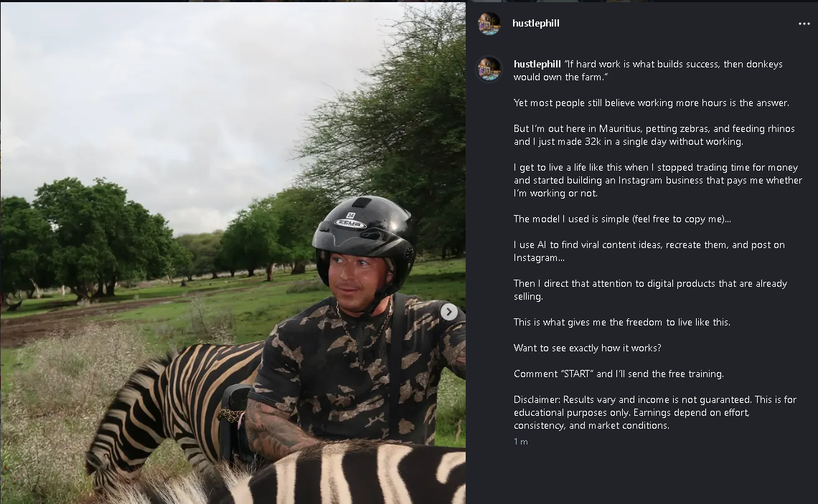Screen dimensions: 818x504
Task: Click the Comment "START" free training line
Action: tap(619, 374)
